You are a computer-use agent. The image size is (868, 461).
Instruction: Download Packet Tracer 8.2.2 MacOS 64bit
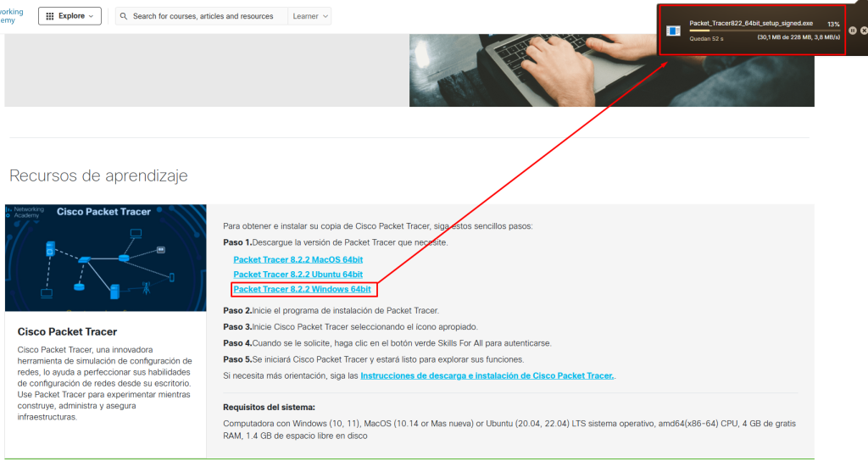click(298, 259)
